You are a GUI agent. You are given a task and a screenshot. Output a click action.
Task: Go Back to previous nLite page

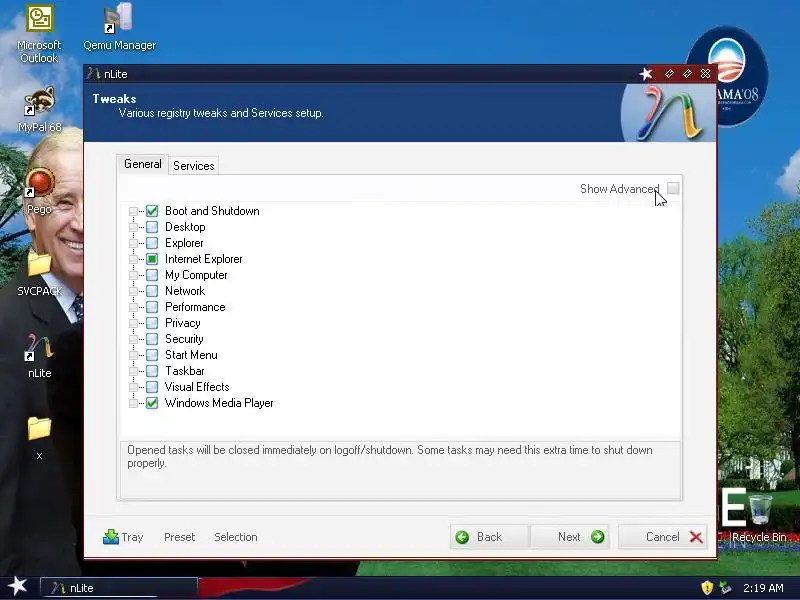point(489,537)
